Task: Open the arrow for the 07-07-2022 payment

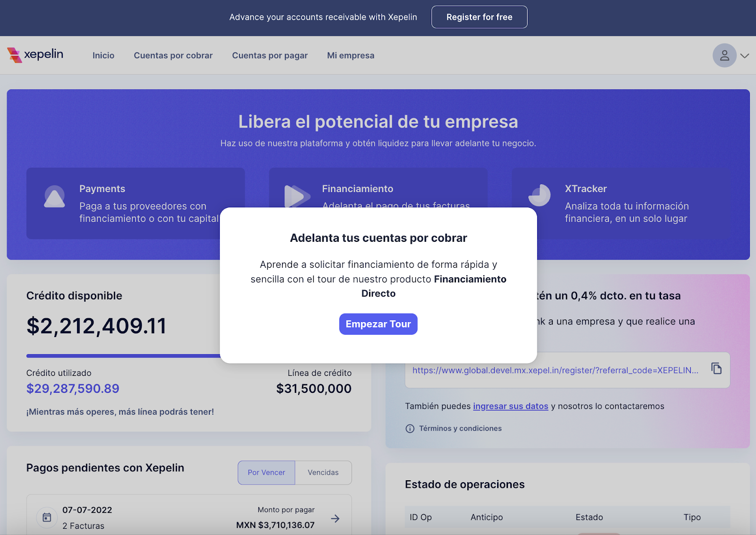Action: (x=335, y=518)
